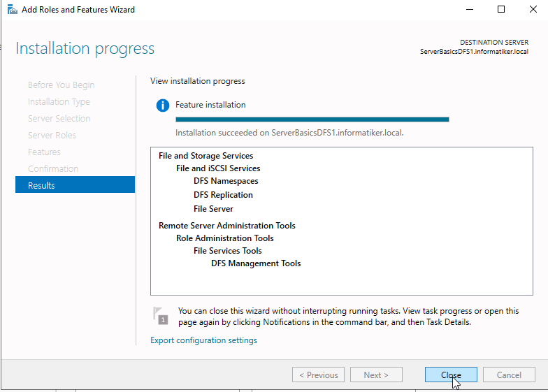Click the notifications flag icon

161,316
